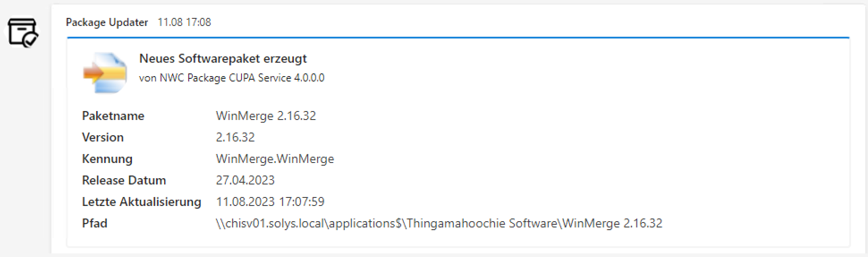The image size is (868, 257).
Task: Click the Package Updater sender name
Action: (107, 22)
